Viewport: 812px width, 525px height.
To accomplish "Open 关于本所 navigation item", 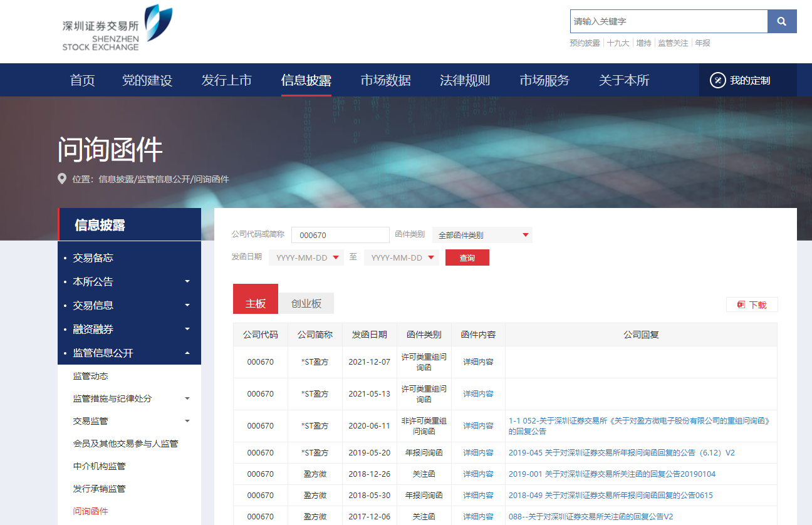I will (x=624, y=80).
